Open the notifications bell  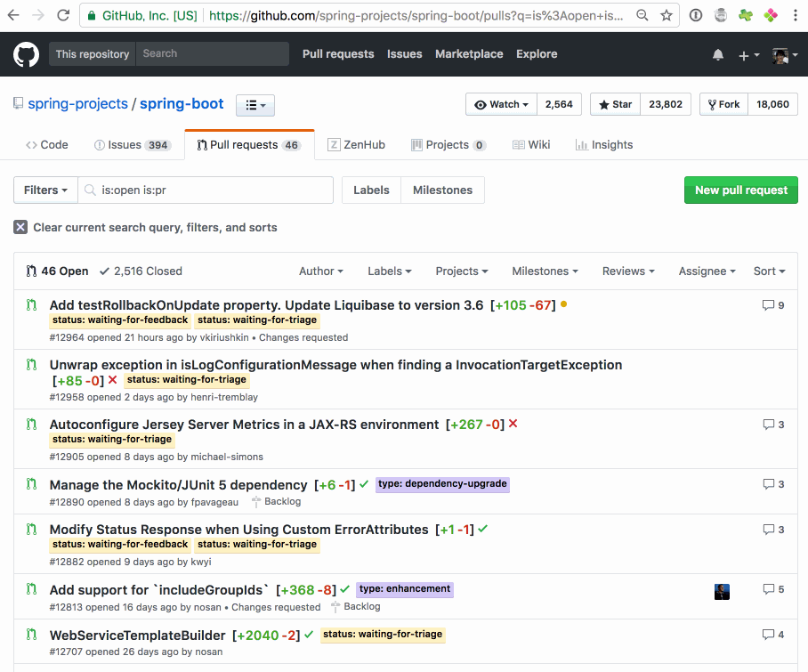click(x=718, y=54)
